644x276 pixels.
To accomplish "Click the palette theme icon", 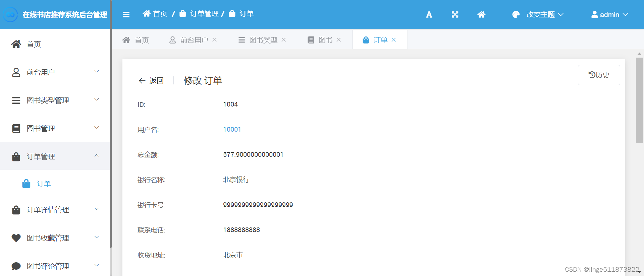I will point(516,15).
